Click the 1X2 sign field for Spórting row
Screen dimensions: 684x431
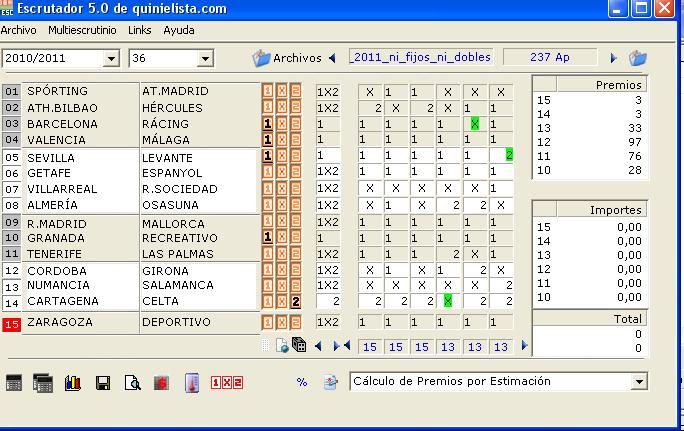328,92
